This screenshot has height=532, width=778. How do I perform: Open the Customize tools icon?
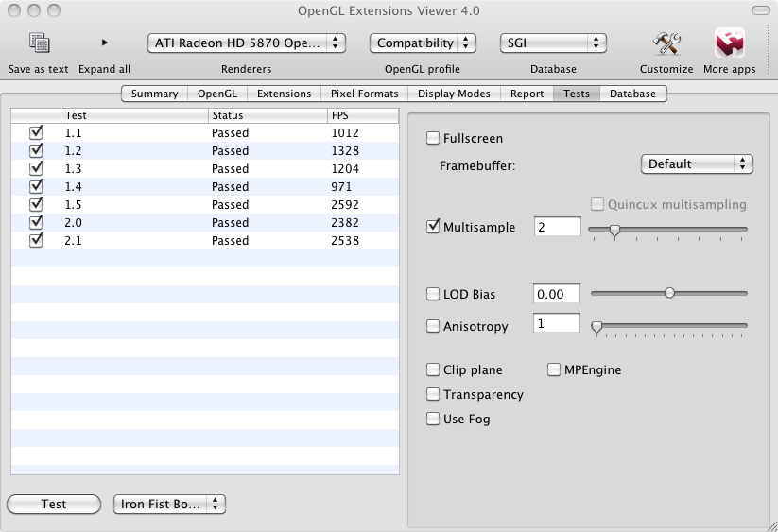(666, 43)
